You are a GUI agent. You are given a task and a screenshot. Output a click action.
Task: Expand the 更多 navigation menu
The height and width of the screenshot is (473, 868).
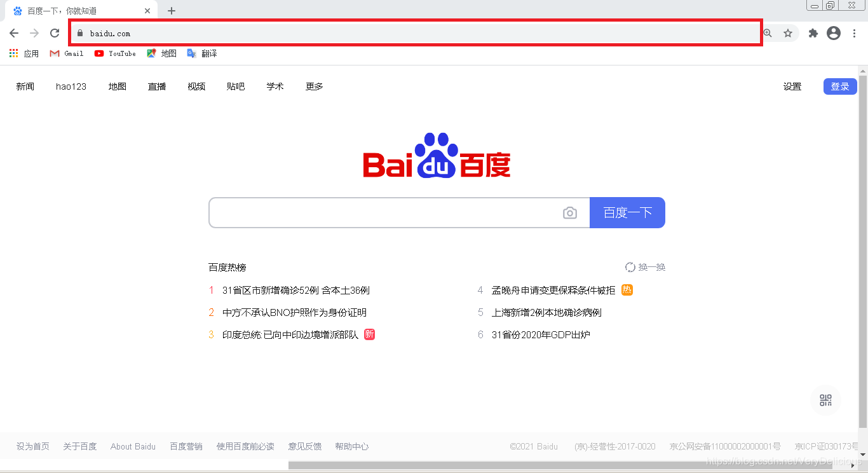click(315, 86)
